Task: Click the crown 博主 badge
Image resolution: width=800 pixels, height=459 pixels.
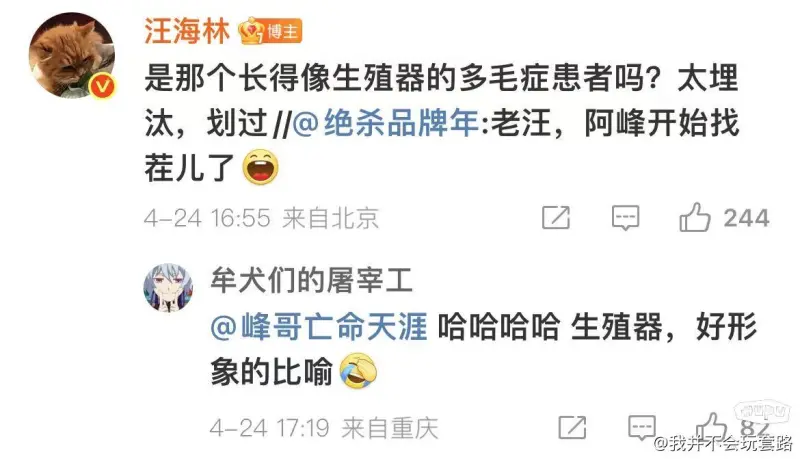Action: click(x=270, y=32)
